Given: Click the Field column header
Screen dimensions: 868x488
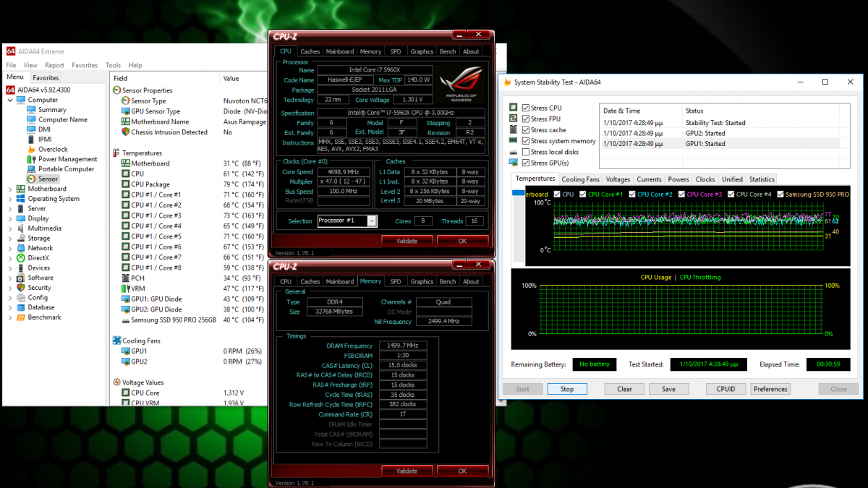Looking at the screenshot, I should [165, 78].
